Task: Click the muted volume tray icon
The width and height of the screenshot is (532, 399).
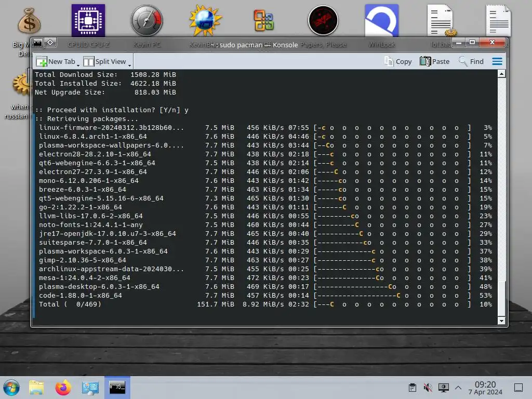Action: click(x=428, y=388)
